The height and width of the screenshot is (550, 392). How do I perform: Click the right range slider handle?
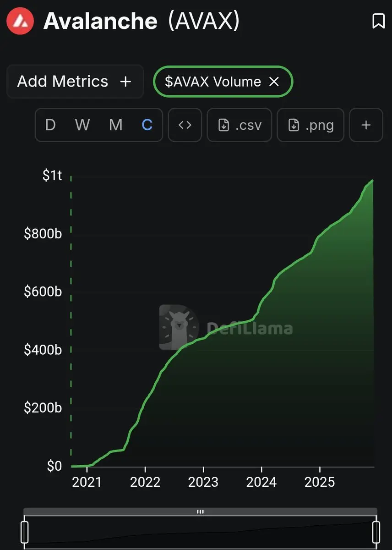point(376,532)
